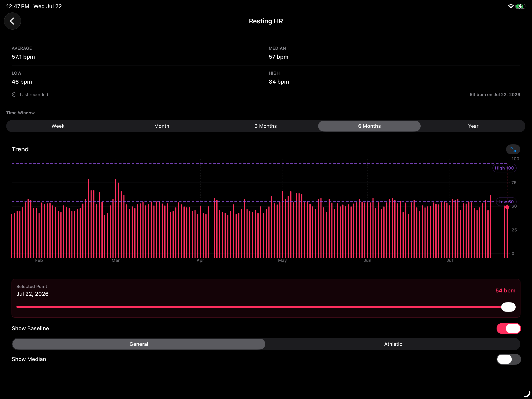This screenshot has height=399, width=532.
Task: Choose the General baseline option
Action: tap(139, 344)
